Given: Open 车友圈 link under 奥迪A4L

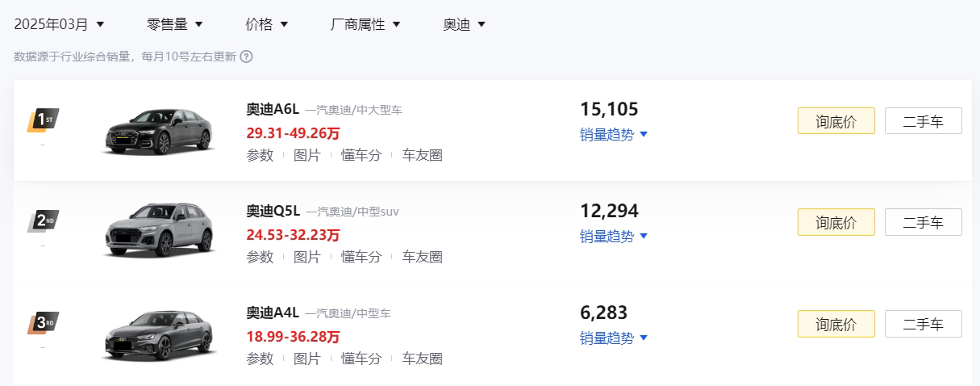Looking at the screenshot, I should [423, 359].
